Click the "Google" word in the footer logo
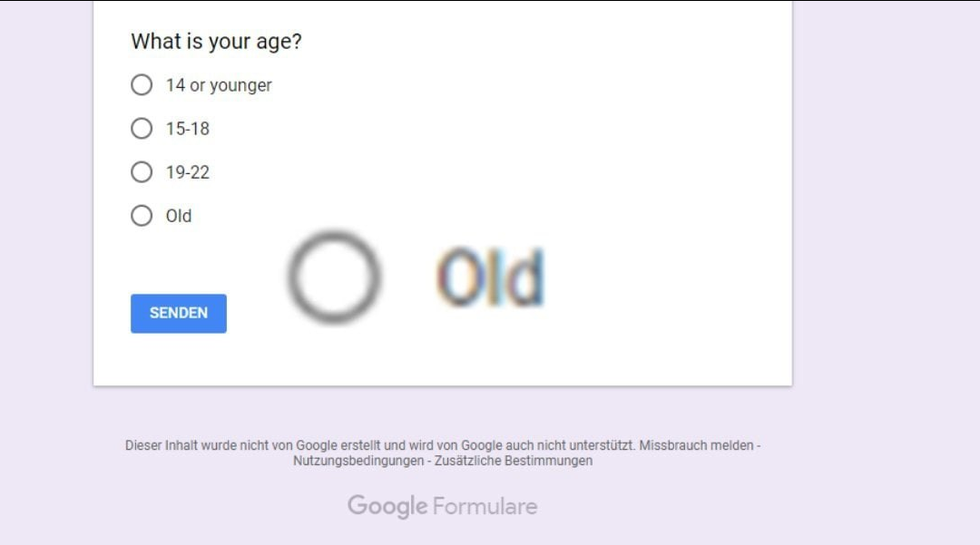The width and height of the screenshot is (980, 545). click(387, 506)
